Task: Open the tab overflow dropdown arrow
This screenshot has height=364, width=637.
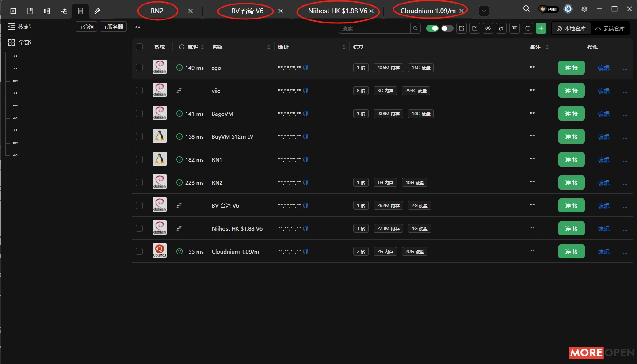Action: click(x=484, y=11)
